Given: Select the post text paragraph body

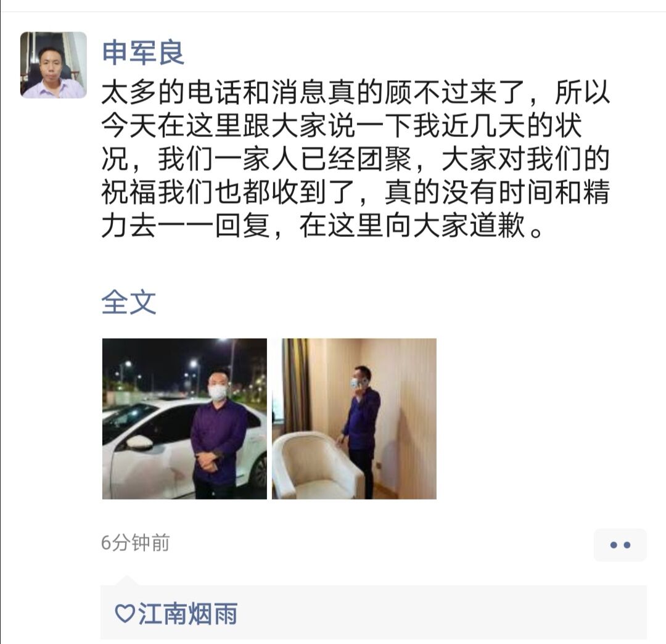Looking at the screenshot, I should pyautogui.click(x=356, y=159).
